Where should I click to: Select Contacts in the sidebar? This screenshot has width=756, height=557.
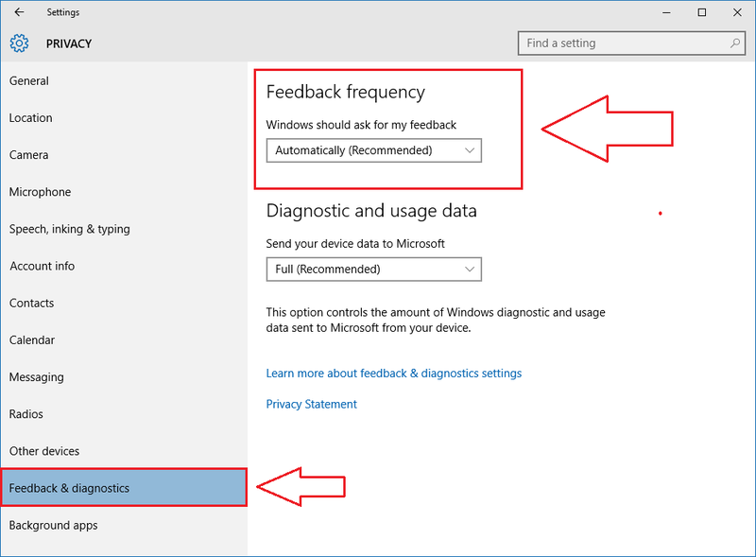point(31,304)
